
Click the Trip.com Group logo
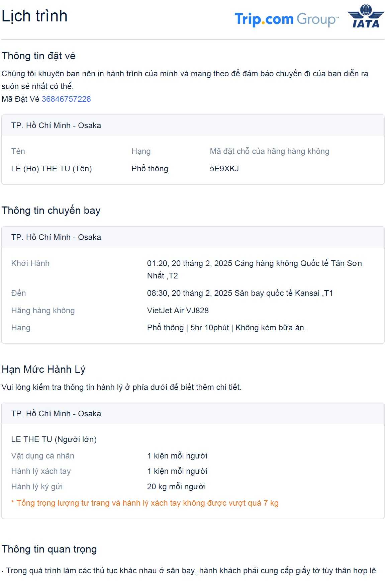(x=286, y=19)
